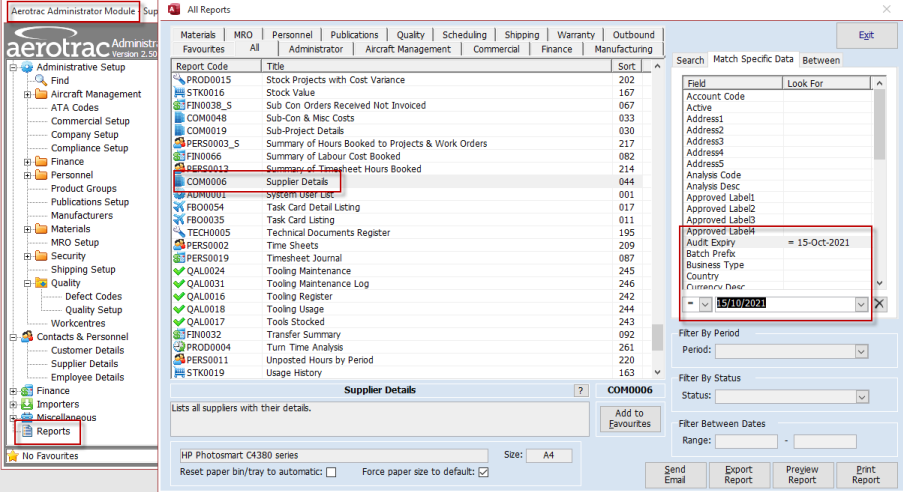Click Add to Favourites button

tap(629, 418)
